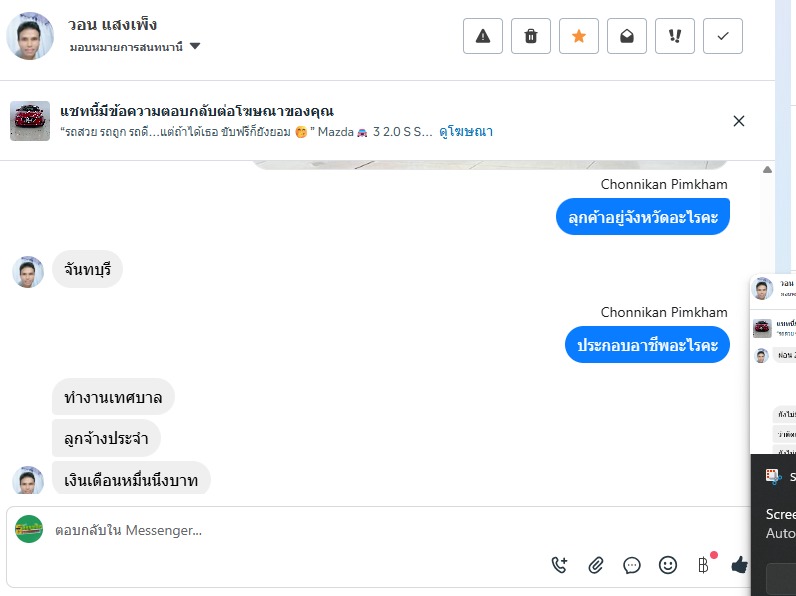Open the ดูโฆษณา link
This screenshot has width=796, height=596.
pyautogui.click(x=466, y=131)
